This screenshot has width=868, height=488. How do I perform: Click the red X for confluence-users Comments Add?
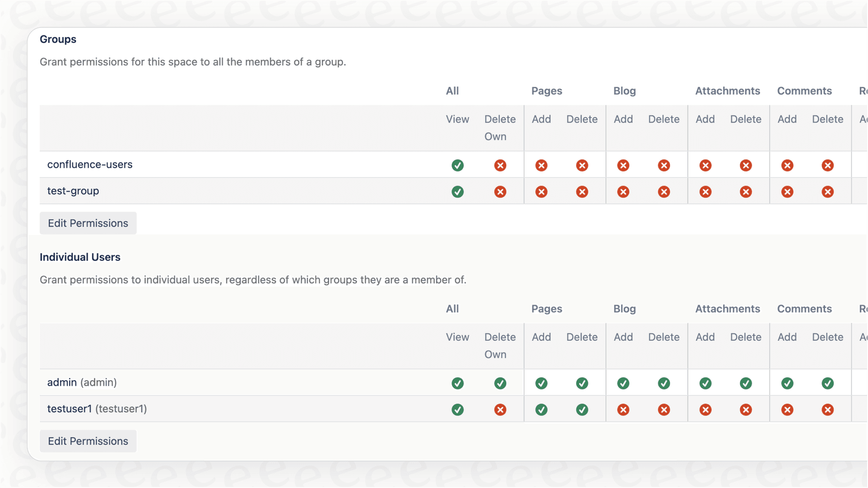pos(787,165)
